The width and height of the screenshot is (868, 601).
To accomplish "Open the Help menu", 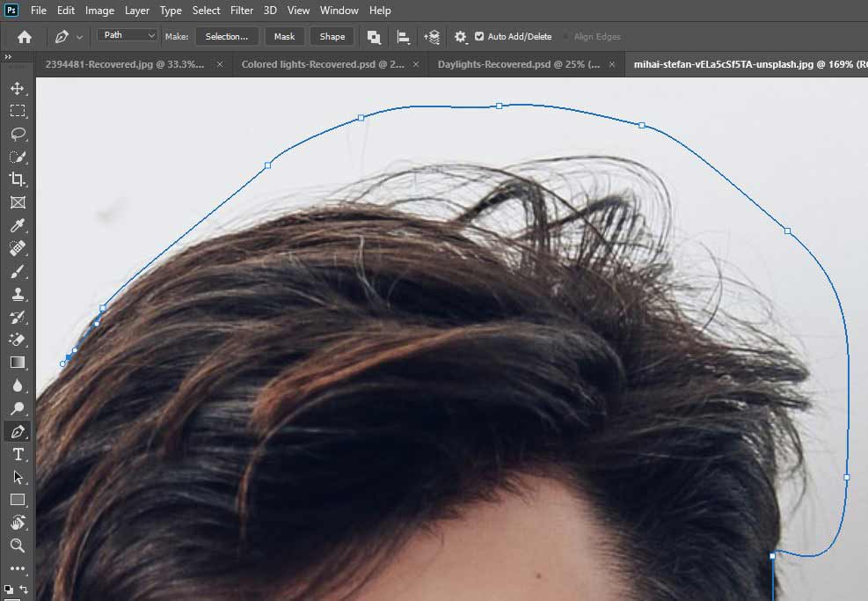I will [x=380, y=11].
